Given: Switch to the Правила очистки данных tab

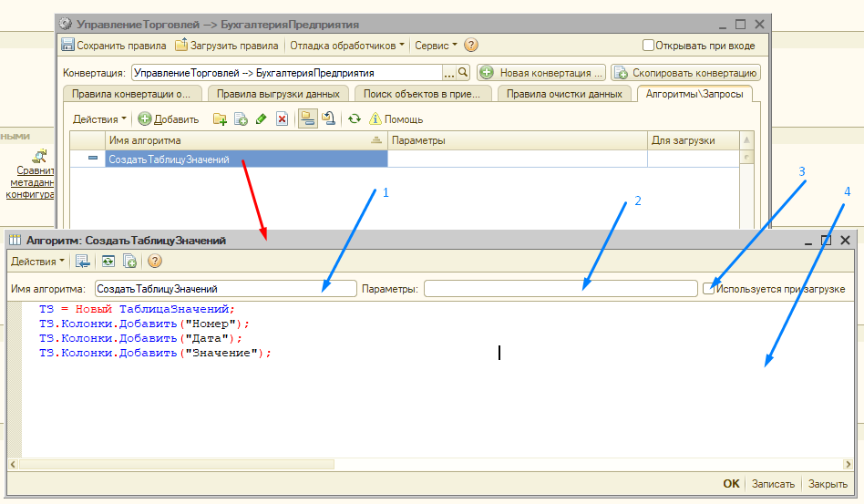Looking at the screenshot, I should pyautogui.click(x=564, y=94).
